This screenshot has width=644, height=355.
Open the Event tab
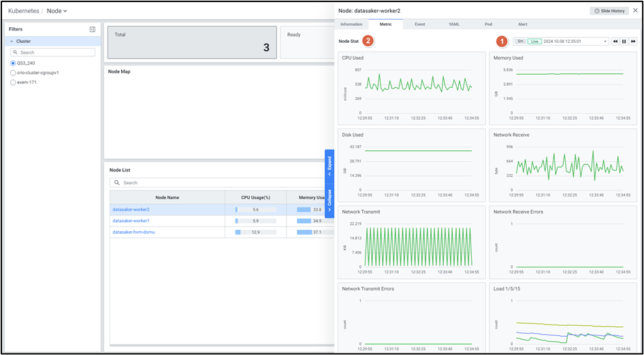point(419,24)
